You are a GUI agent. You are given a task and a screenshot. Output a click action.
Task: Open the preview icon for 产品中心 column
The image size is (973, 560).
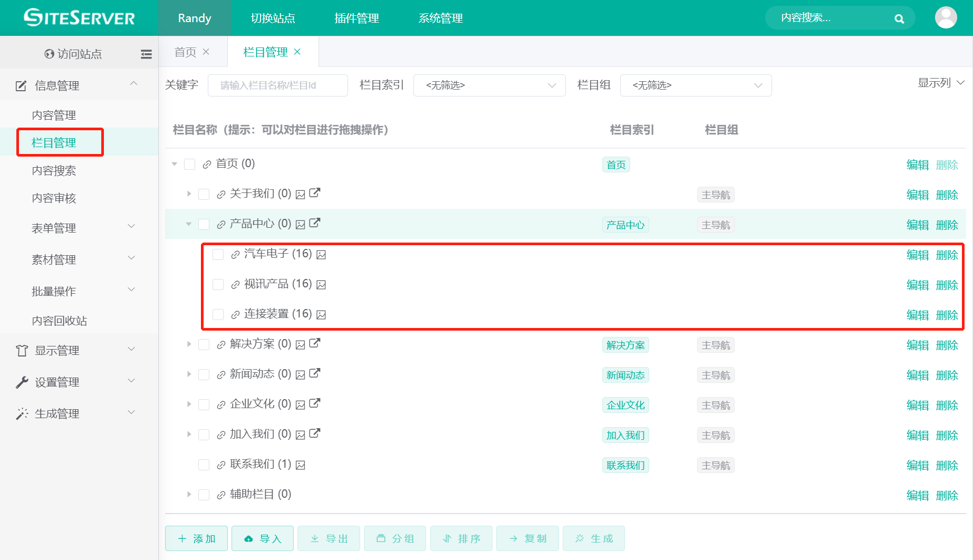pyautogui.click(x=301, y=224)
